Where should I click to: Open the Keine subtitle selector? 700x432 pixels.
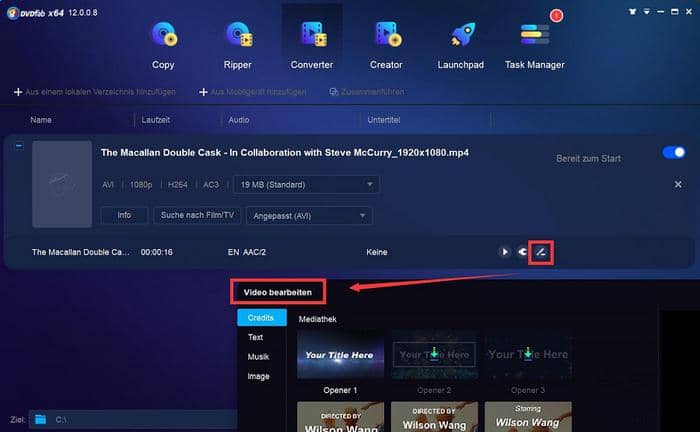(377, 252)
